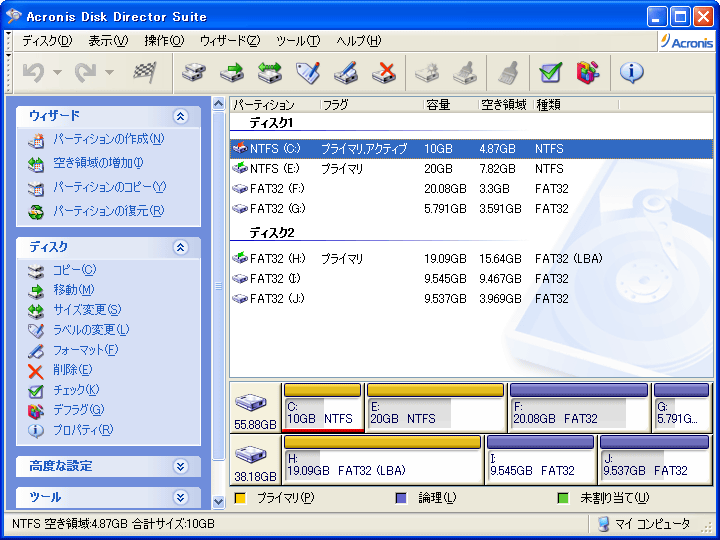Click the Undo toolbar icon
720x540 pixels.
pyautogui.click(x=34, y=72)
